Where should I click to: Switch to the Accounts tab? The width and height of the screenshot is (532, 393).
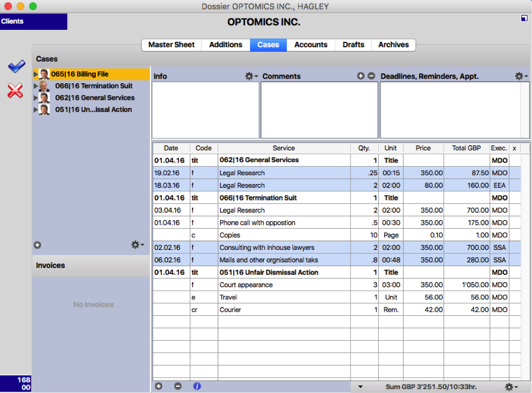(x=311, y=44)
